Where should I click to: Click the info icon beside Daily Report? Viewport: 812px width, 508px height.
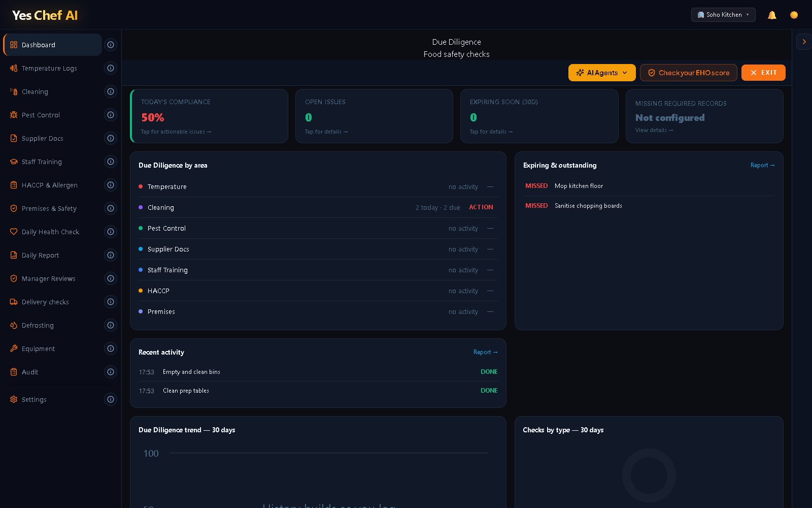111,255
